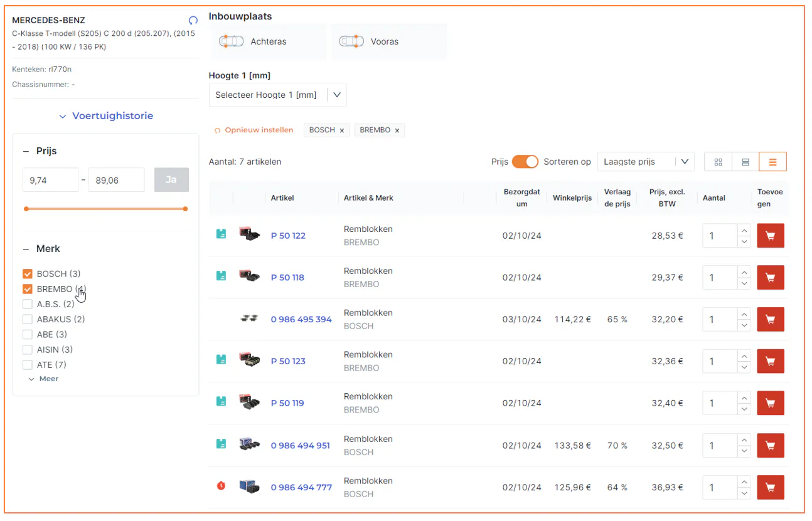Click the red clock icon for 0 986 494 777
812x521 pixels.
221,486
